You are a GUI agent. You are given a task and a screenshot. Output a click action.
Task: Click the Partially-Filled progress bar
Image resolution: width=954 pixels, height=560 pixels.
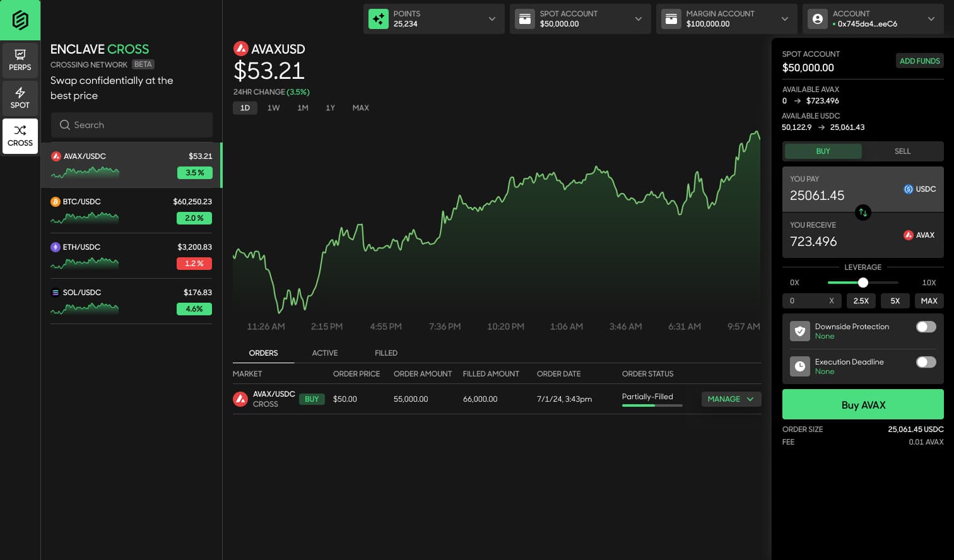pyautogui.click(x=652, y=405)
